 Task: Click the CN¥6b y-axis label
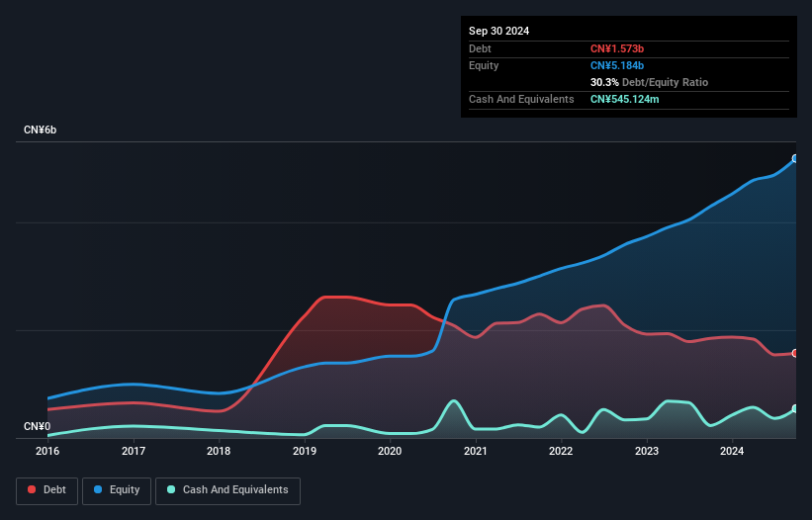point(40,130)
